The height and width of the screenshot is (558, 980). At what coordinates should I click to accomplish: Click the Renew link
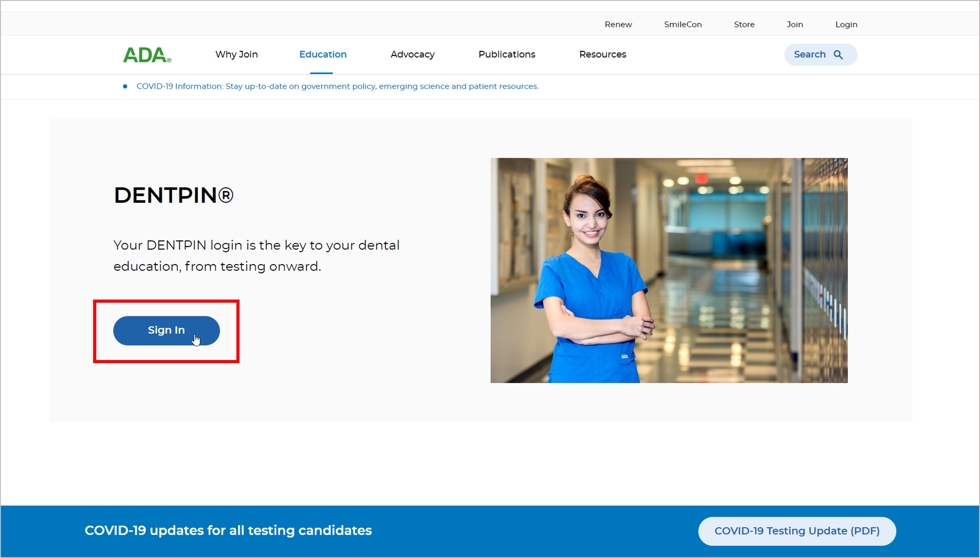618,24
